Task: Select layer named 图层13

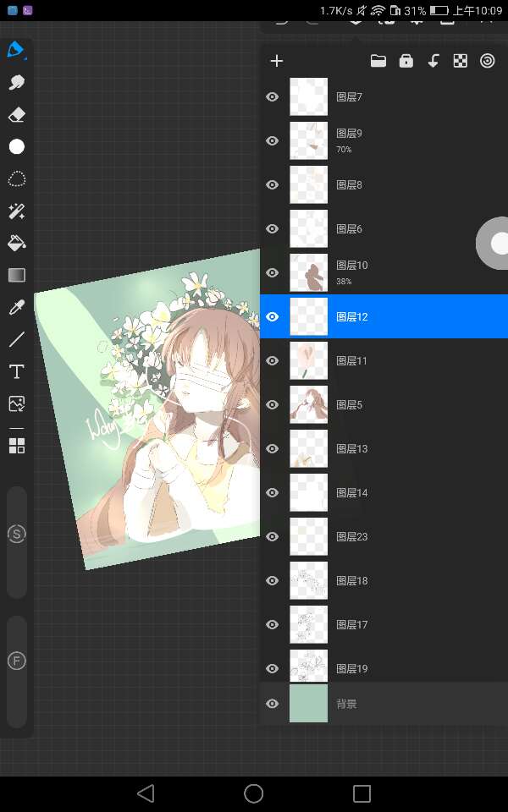Action: [x=351, y=449]
